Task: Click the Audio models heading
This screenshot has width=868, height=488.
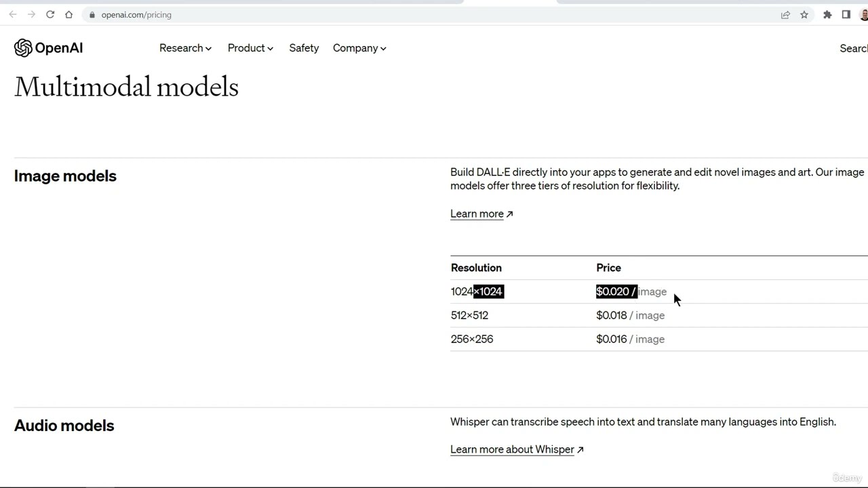Action: click(x=64, y=426)
